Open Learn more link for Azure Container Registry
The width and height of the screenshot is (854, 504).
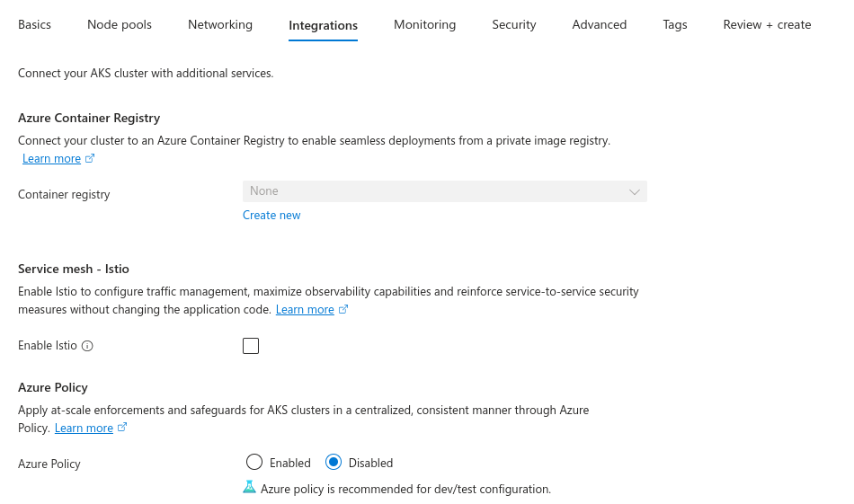pyautogui.click(x=51, y=159)
